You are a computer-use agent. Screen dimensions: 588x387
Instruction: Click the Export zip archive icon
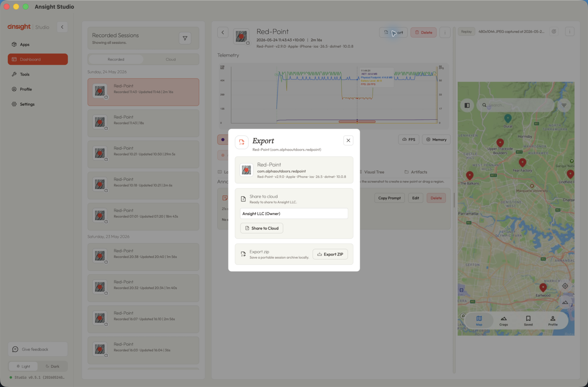243,254
